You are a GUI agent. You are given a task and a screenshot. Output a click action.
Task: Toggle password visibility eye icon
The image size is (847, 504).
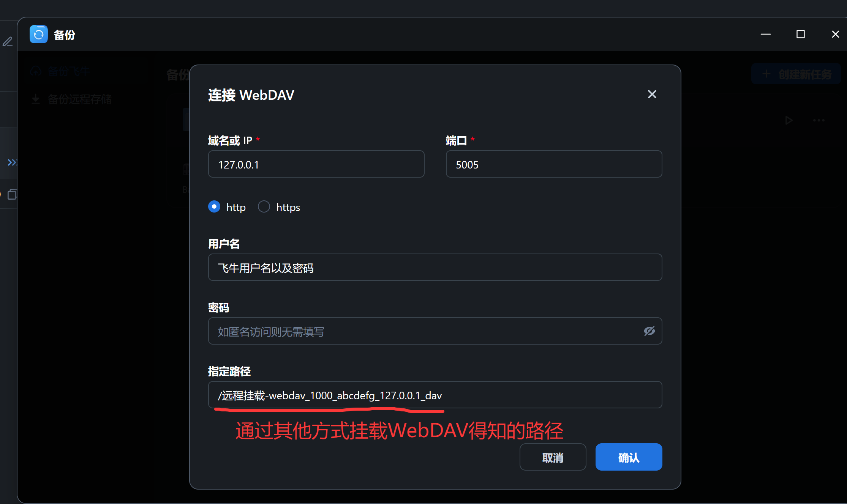(x=649, y=331)
